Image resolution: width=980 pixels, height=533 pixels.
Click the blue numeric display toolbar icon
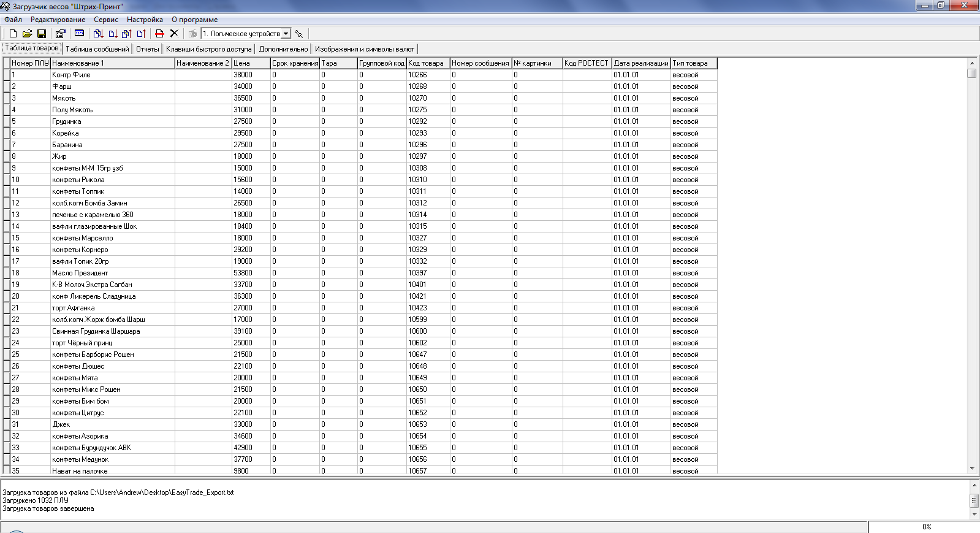click(79, 34)
